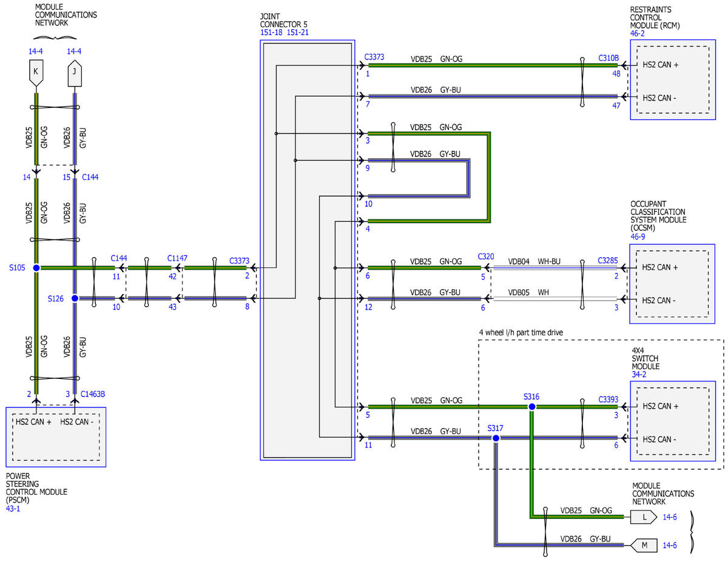Click the C1147 connector label
The width and height of the screenshot is (728, 562).
(178, 258)
